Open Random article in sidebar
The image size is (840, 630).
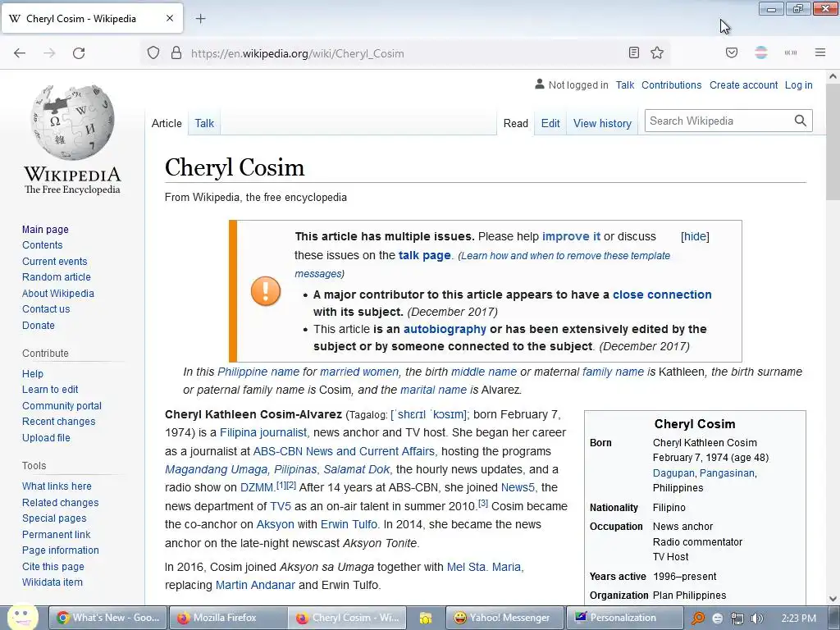click(57, 277)
